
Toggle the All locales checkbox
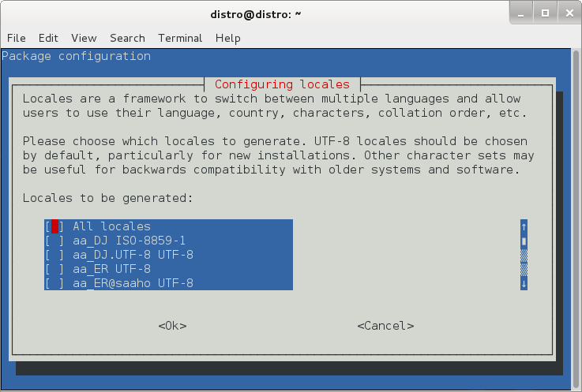54,226
